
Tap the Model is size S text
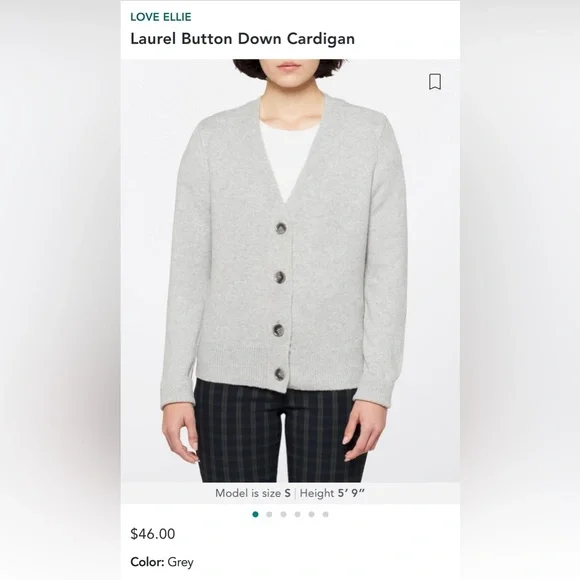pyautogui.click(x=253, y=493)
